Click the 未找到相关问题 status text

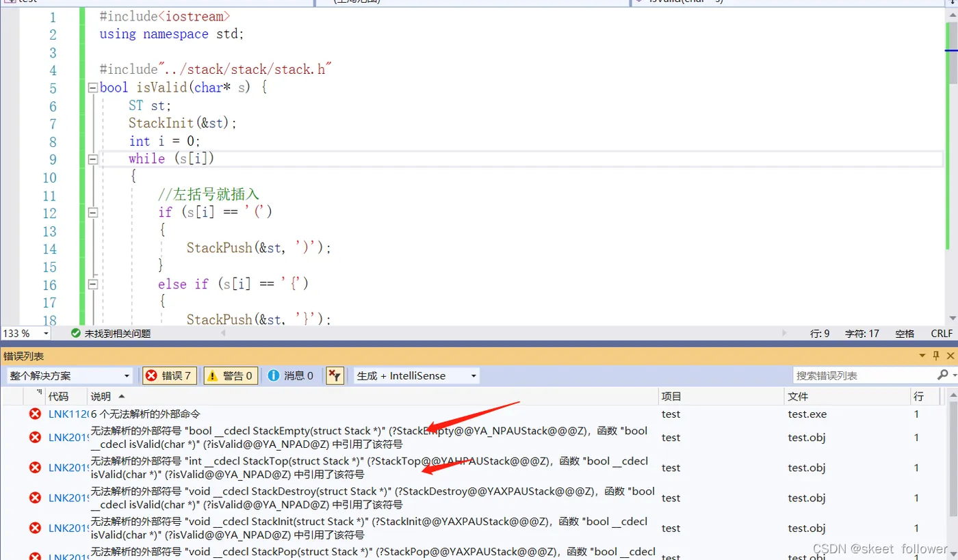(118, 334)
